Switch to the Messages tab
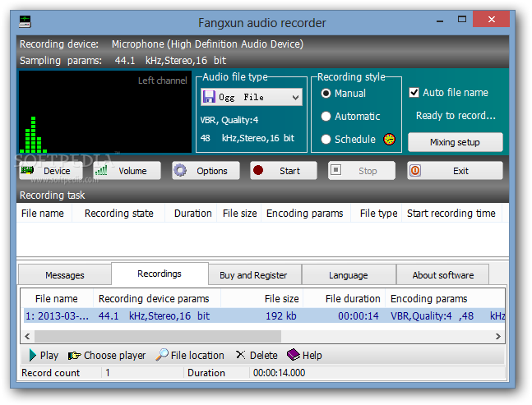 coord(64,275)
